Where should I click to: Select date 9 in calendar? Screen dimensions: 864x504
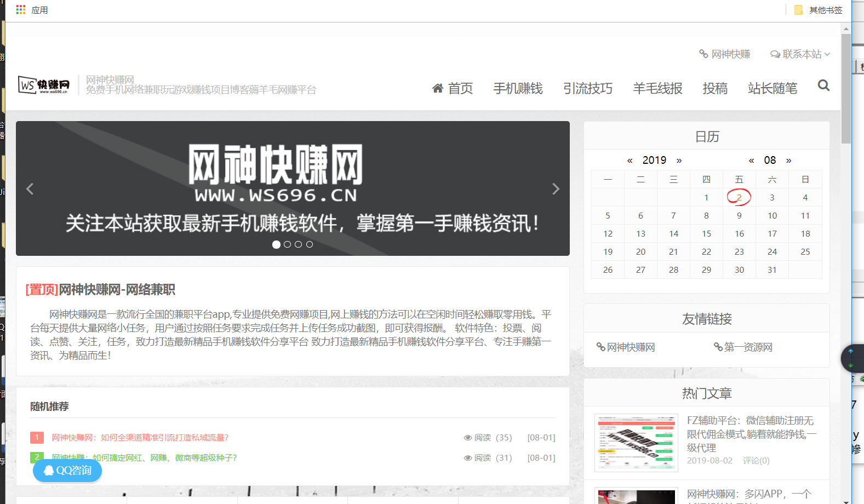[x=739, y=215]
